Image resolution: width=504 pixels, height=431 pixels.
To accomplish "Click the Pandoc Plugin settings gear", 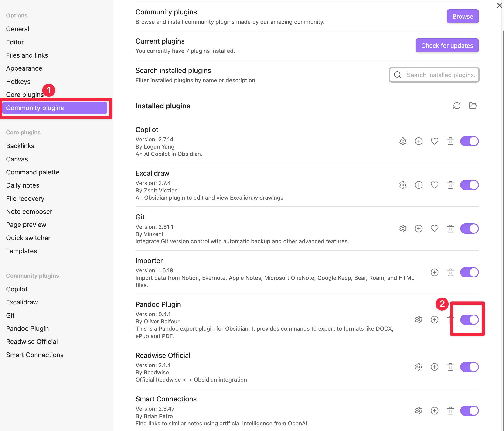I will (x=419, y=320).
